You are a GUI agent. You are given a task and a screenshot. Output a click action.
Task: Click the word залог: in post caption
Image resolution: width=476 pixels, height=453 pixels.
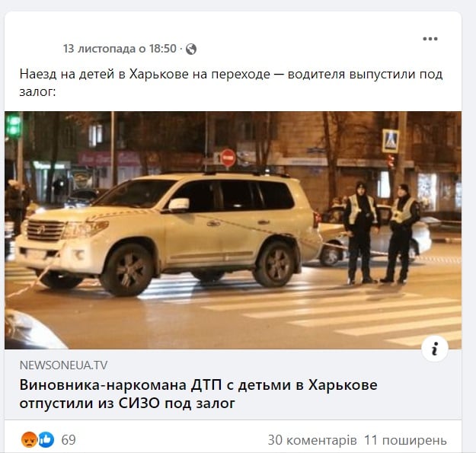coord(37,92)
